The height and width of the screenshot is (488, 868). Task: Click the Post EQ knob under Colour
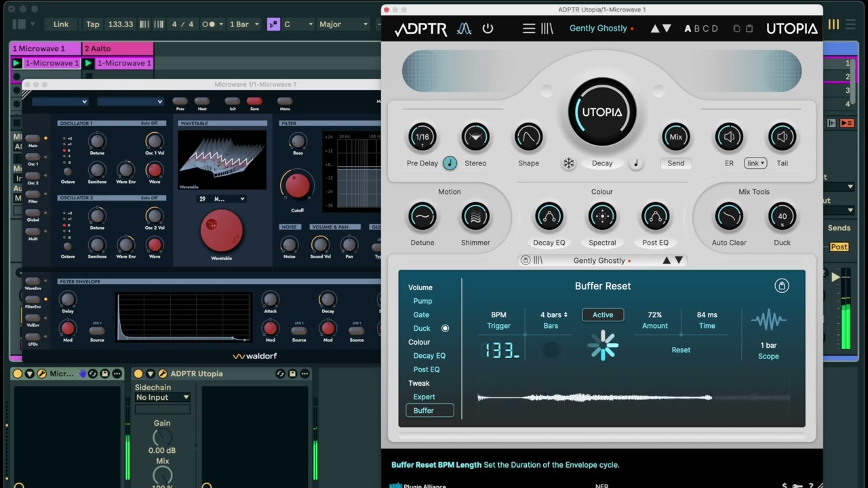pyautogui.click(x=655, y=216)
